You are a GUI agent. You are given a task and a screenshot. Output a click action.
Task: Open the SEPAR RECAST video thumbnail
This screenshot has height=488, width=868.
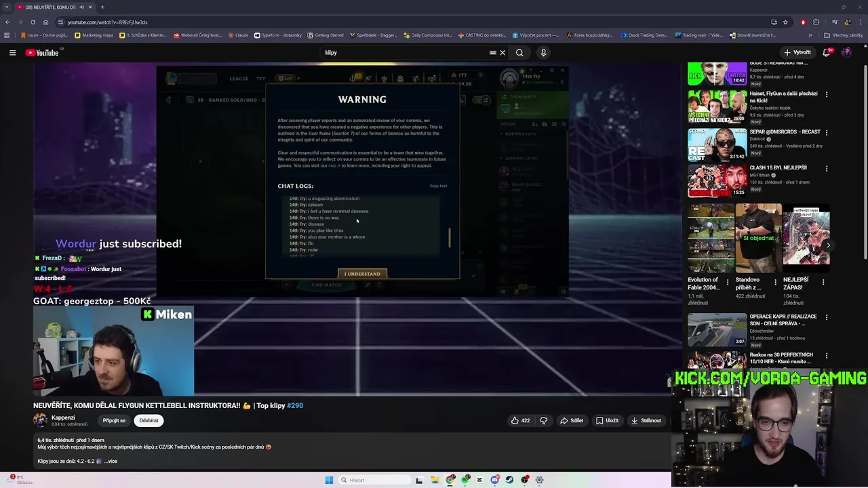[717, 144]
